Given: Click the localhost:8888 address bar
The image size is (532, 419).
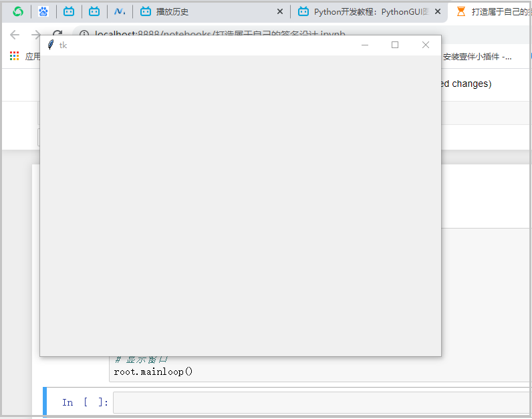Looking at the screenshot, I should pyautogui.click(x=219, y=33).
